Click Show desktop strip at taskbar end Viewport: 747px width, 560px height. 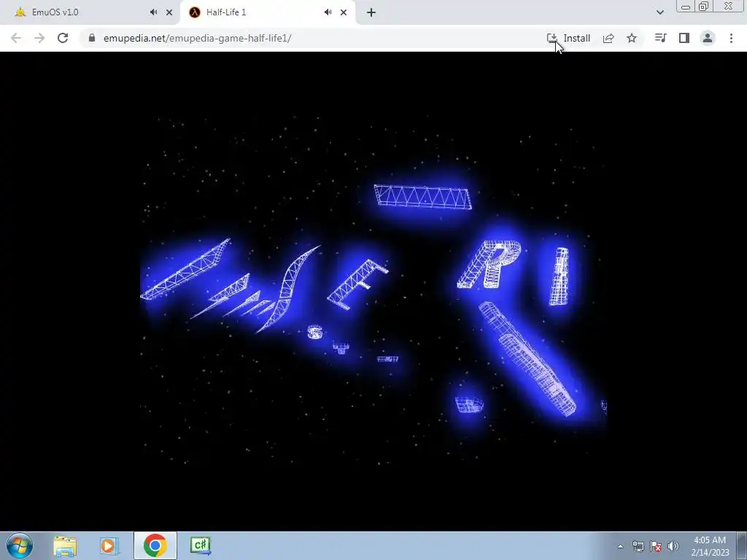[741, 546]
